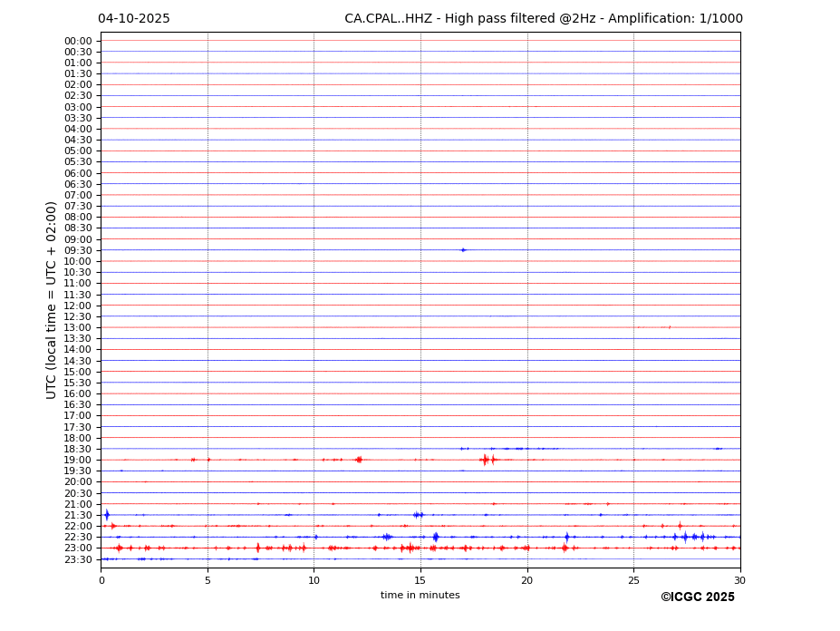This screenshot has height=631, width=840.
Task: Click the CA.CPAL..HHZ chart title
Action: pyautogui.click(x=543, y=19)
